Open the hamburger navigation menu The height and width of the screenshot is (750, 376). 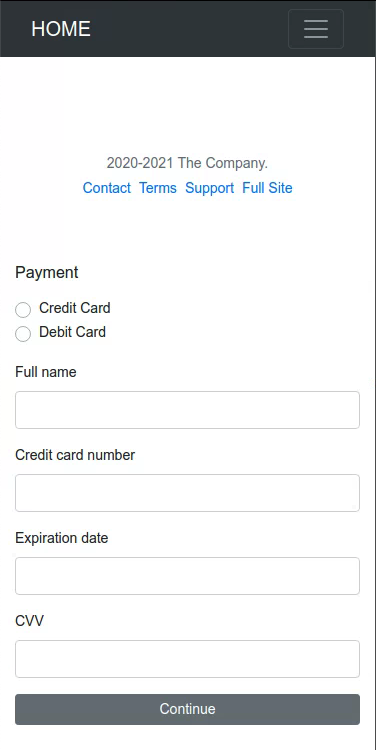(316, 29)
